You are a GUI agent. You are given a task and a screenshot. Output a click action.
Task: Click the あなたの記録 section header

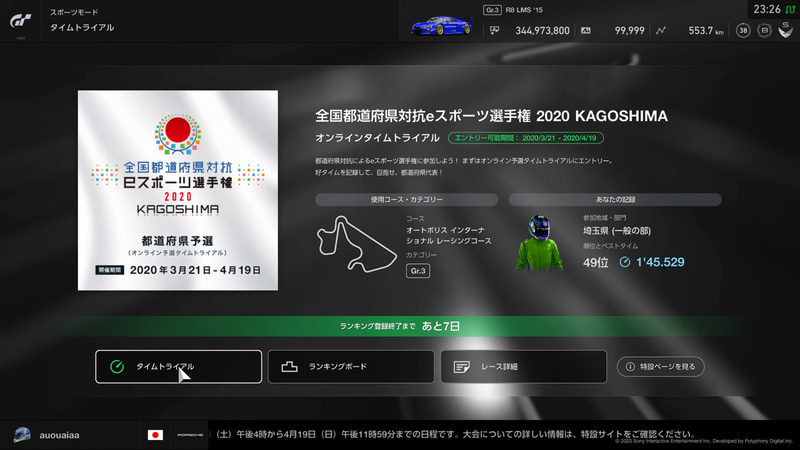point(615,199)
